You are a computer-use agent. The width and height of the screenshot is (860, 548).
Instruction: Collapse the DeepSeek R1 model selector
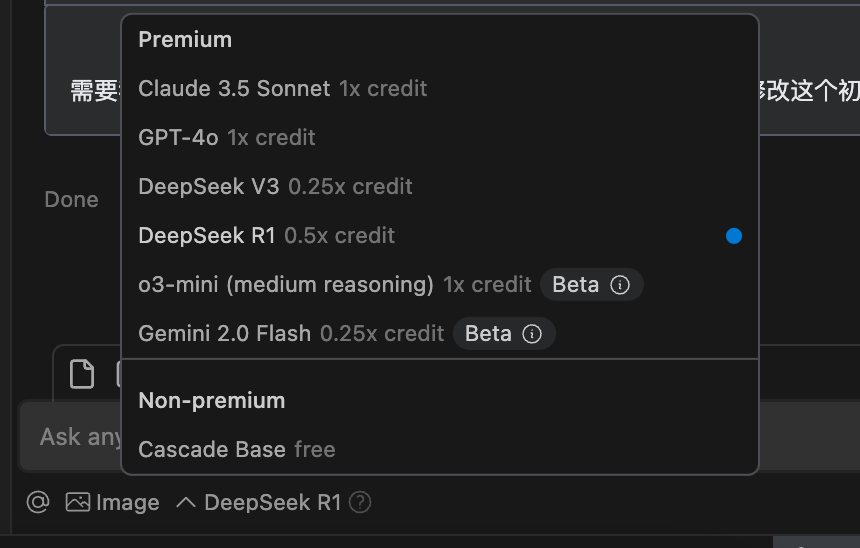coord(258,502)
